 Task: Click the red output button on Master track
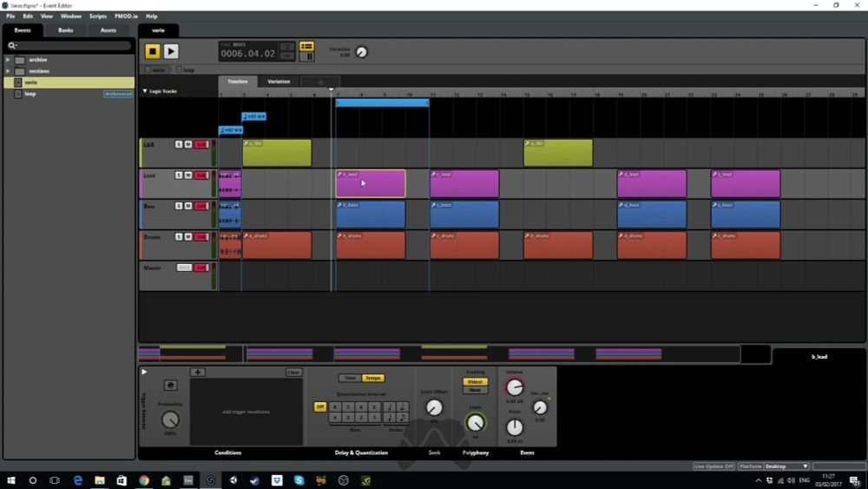(201, 268)
